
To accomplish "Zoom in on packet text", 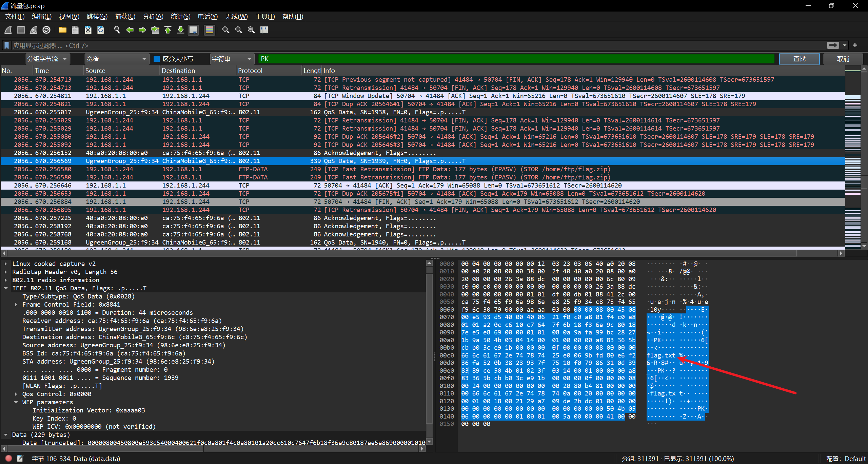I will click(225, 30).
